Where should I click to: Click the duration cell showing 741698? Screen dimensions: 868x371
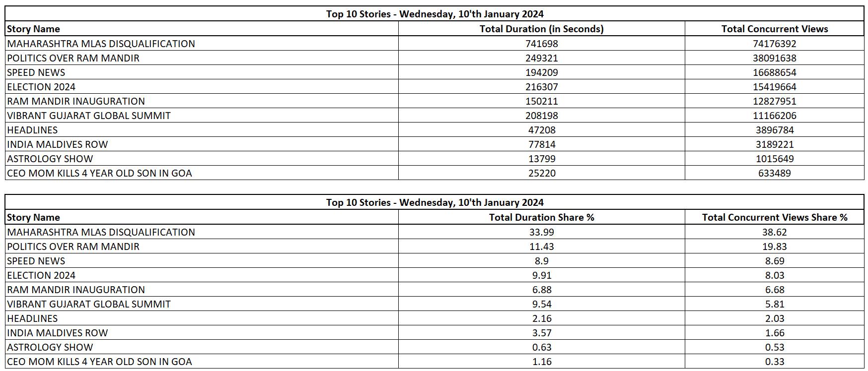pos(541,44)
